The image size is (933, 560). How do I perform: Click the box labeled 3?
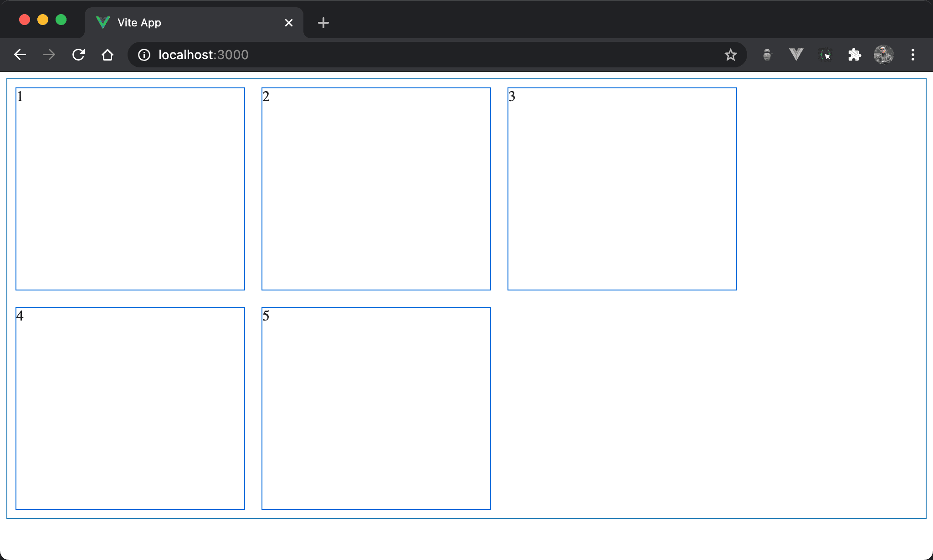[622, 189]
